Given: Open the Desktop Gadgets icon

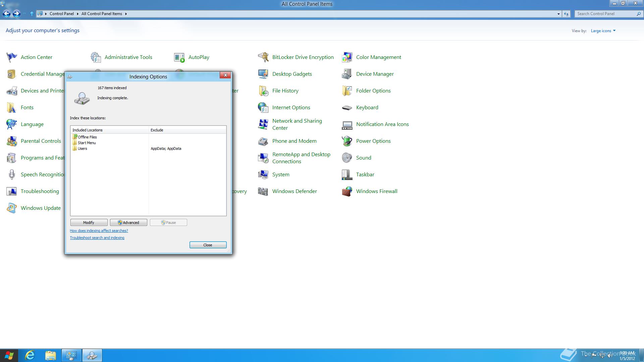Looking at the screenshot, I should coord(263,74).
